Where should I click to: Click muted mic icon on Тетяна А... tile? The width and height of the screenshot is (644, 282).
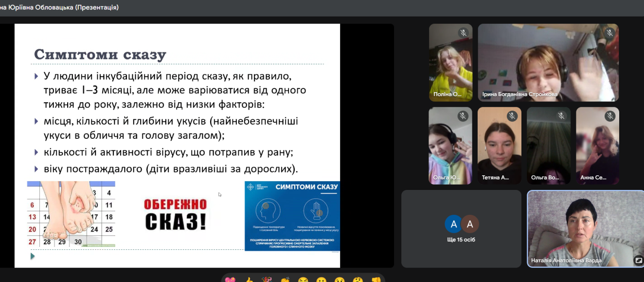click(x=512, y=116)
